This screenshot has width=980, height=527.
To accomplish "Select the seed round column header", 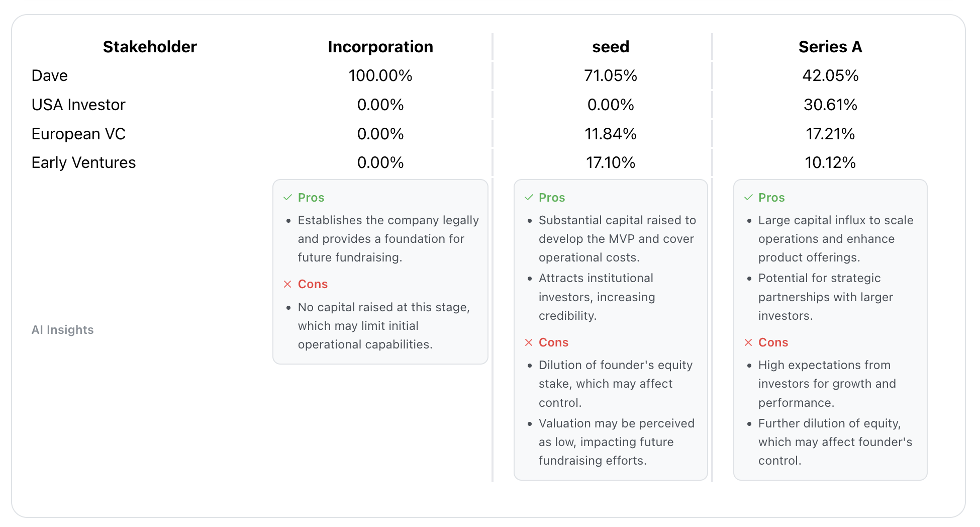I will (x=610, y=47).
